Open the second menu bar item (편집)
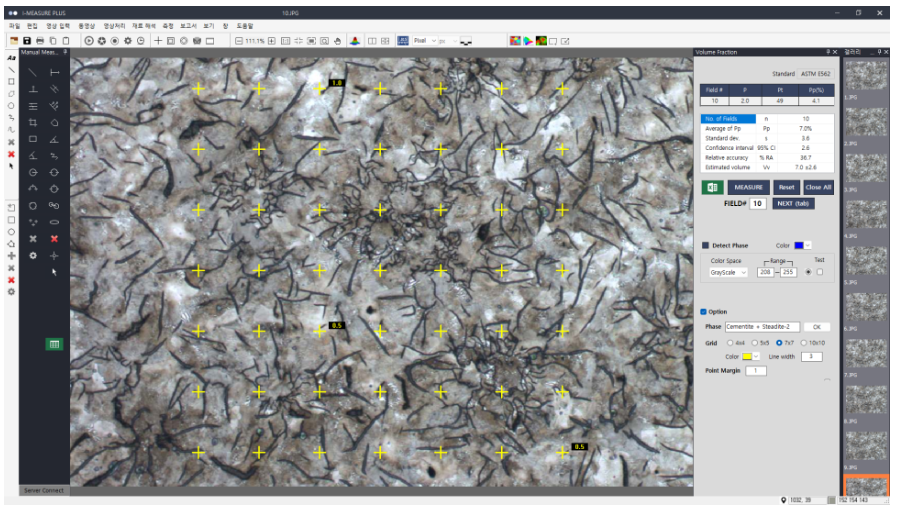The width and height of the screenshot is (897, 510). (x=32, y=26)
